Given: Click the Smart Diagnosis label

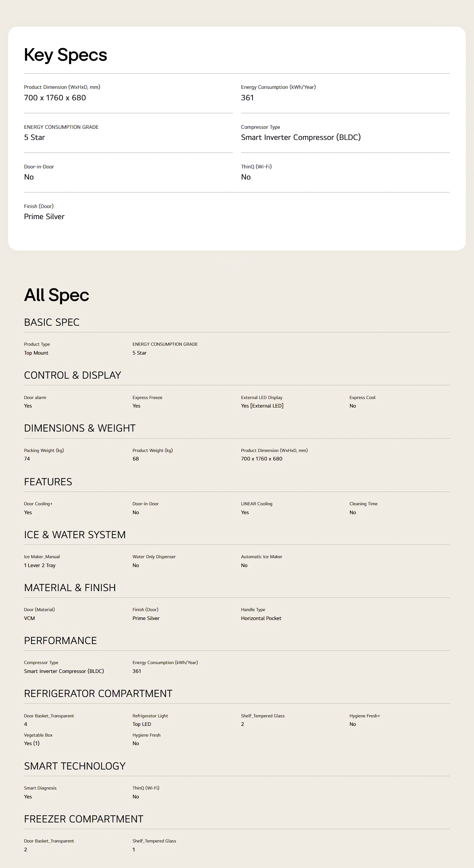Looking at the screenshot, I should coord(40,788).
